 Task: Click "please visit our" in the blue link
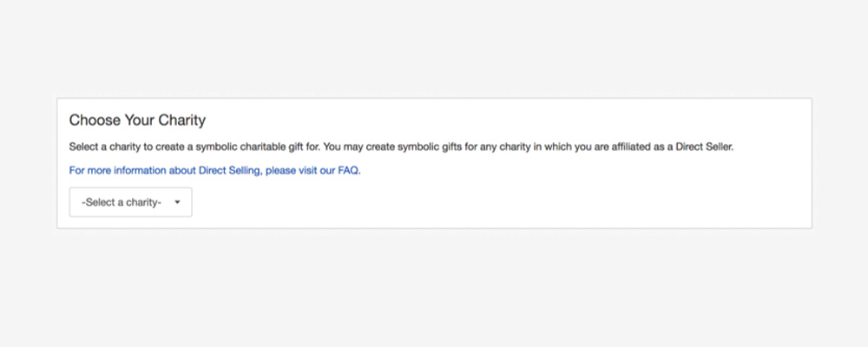[x=300, y=170]
